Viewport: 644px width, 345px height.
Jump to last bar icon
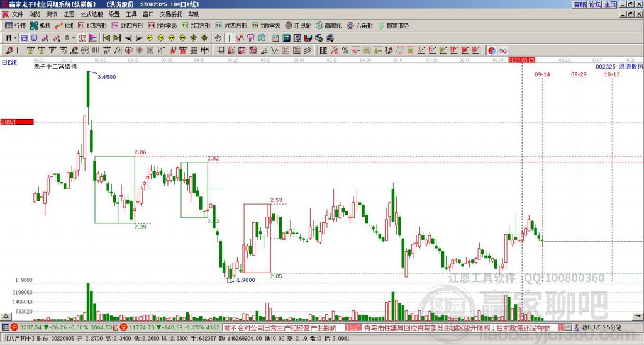coord(117,38)
